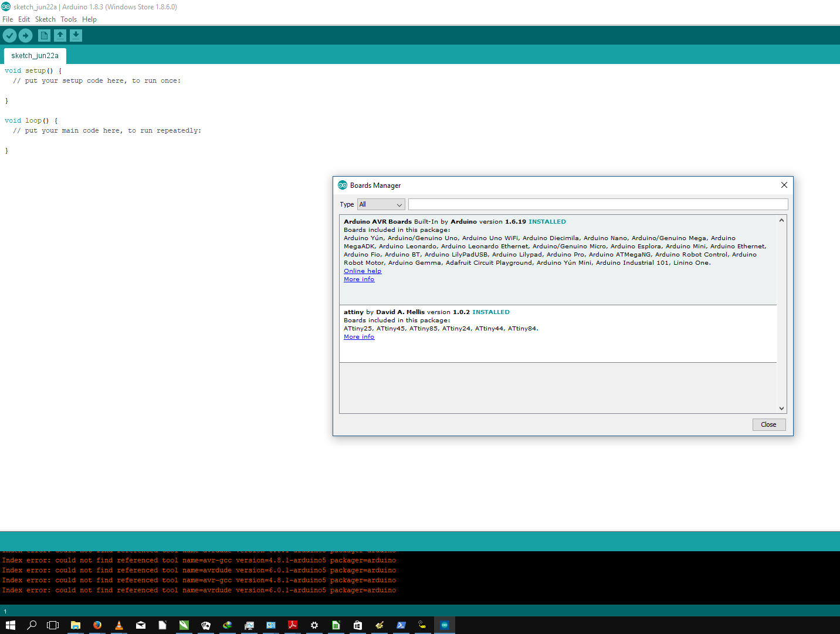Open the Sketch menu
840x634 pixels.
[45, 19]
